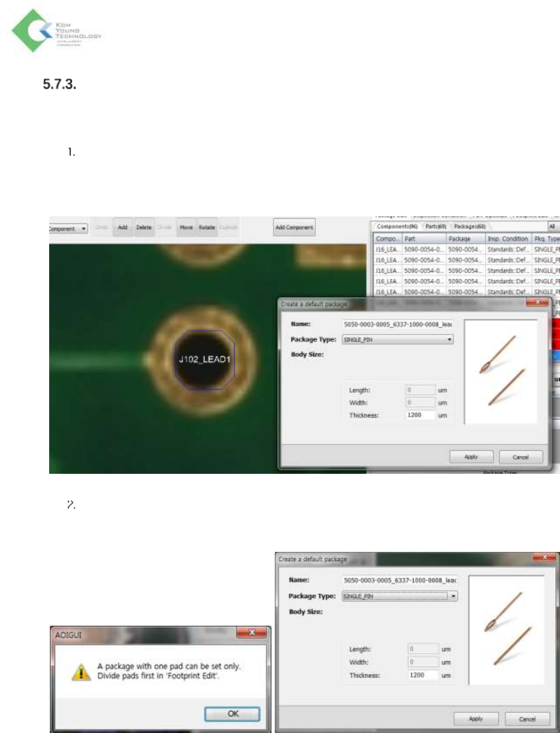This screenshot has width=560, height=733.
Task: Select the Move tool in toolbar
Action: [186, 227]
